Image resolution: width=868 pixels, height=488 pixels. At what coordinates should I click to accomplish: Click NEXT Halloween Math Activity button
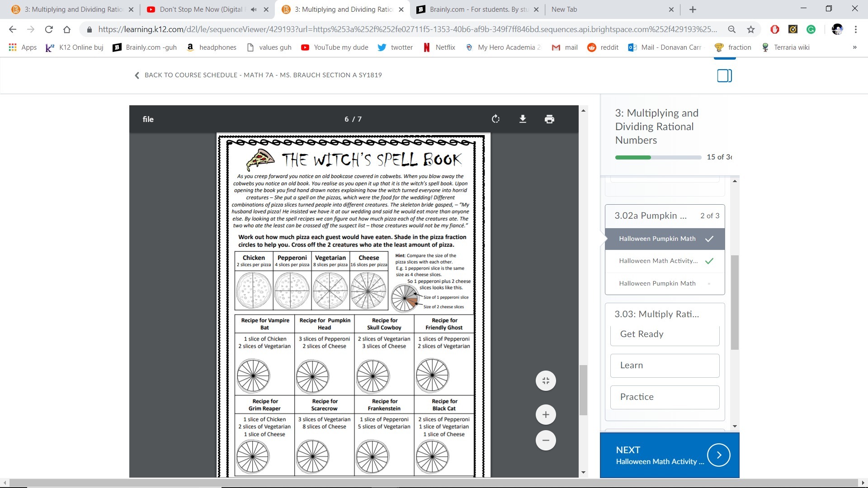669,455
